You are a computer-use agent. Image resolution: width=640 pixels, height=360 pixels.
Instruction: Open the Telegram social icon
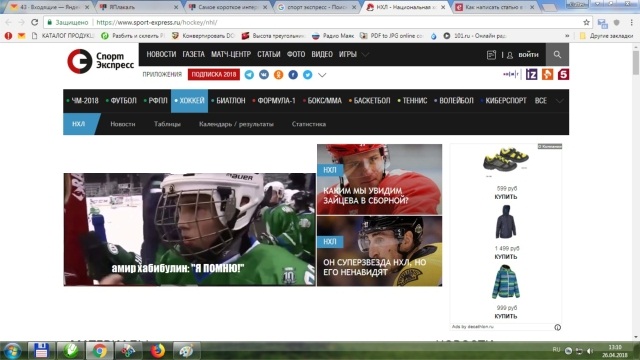(x=249, y=75)
